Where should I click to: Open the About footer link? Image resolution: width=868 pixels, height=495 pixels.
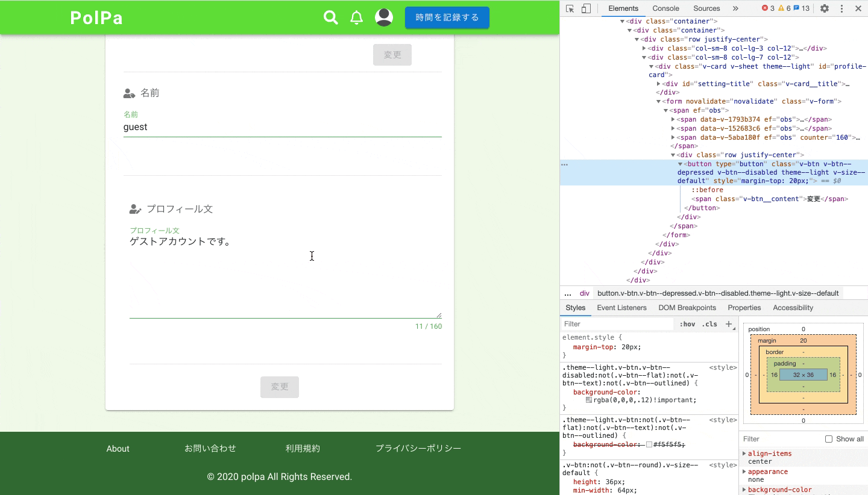click(118, 449)
